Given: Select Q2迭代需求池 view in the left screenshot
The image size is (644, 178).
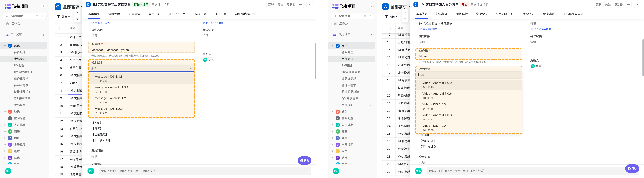Looking at the screenshot, I should pyautogui.click(x=23, y=72).
